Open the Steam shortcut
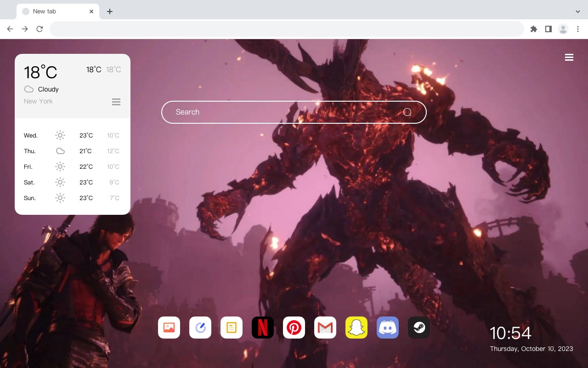The width and height of the screenshot is (588, 368). (419, 328)
